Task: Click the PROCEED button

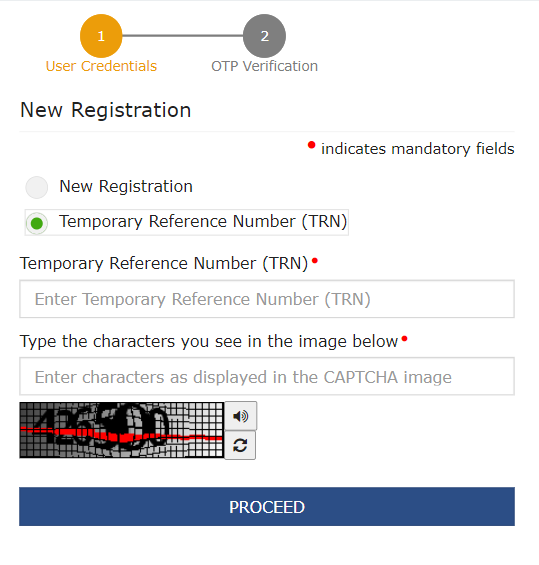Action: coord(267,507)
